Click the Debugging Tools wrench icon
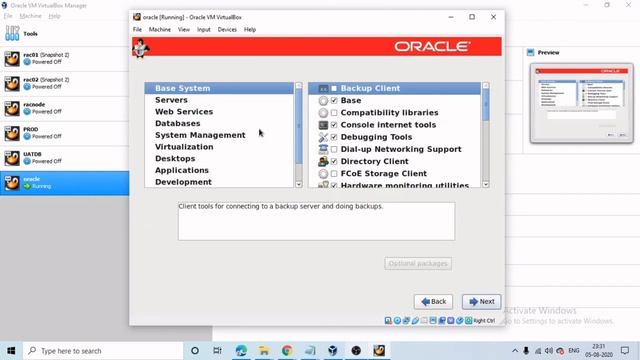 [x=323, y=137]
